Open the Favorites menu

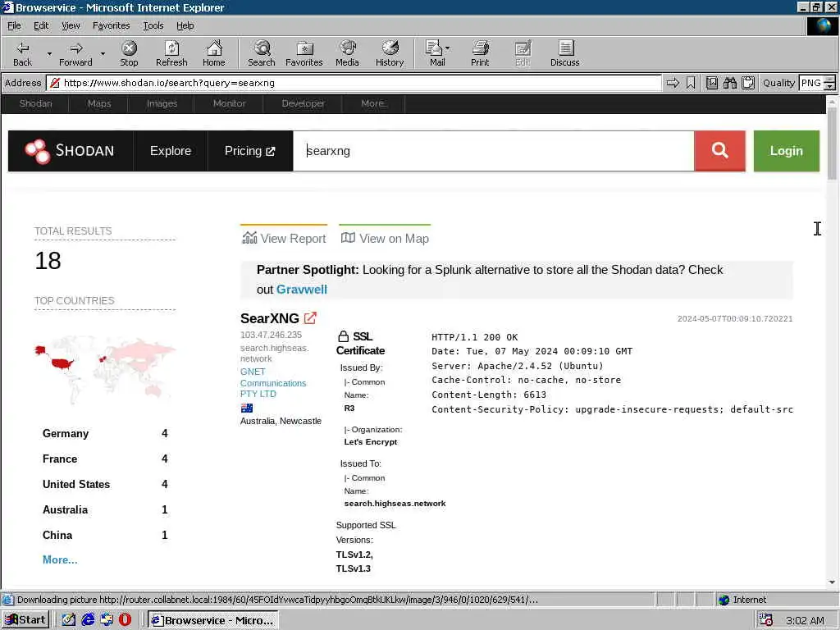tap(111, 25)
